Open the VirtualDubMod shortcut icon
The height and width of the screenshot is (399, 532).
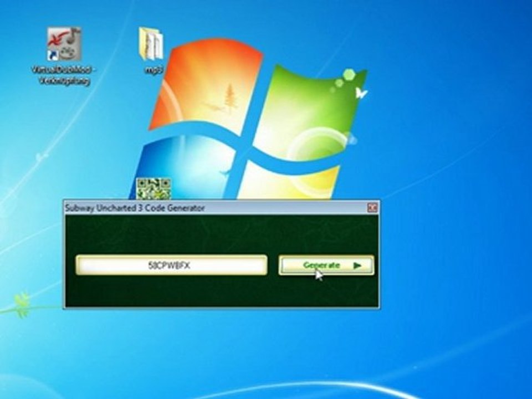[64, 44]
